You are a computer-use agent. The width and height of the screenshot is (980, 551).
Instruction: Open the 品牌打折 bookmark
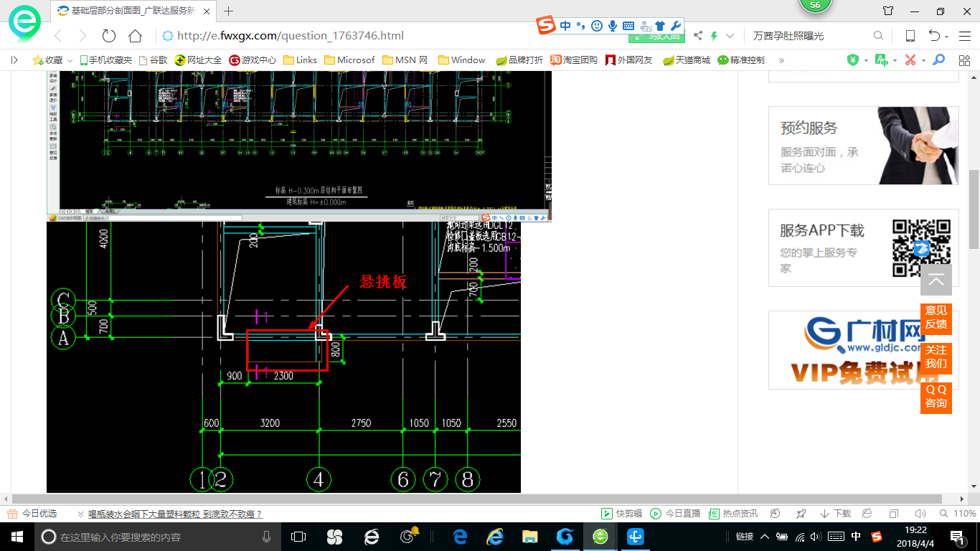[519, 60]
